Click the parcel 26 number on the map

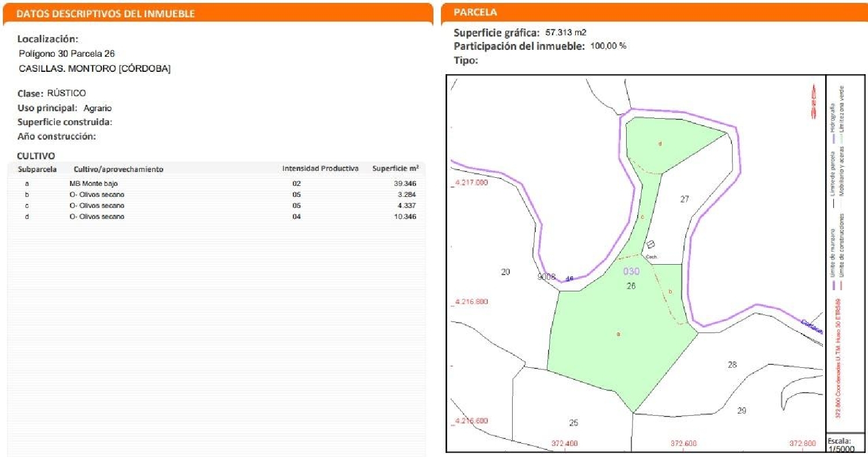click(631, 286)
